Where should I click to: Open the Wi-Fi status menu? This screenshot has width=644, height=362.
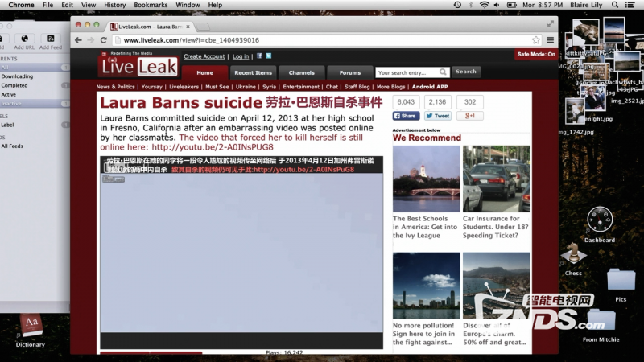[x=485, y=5]
